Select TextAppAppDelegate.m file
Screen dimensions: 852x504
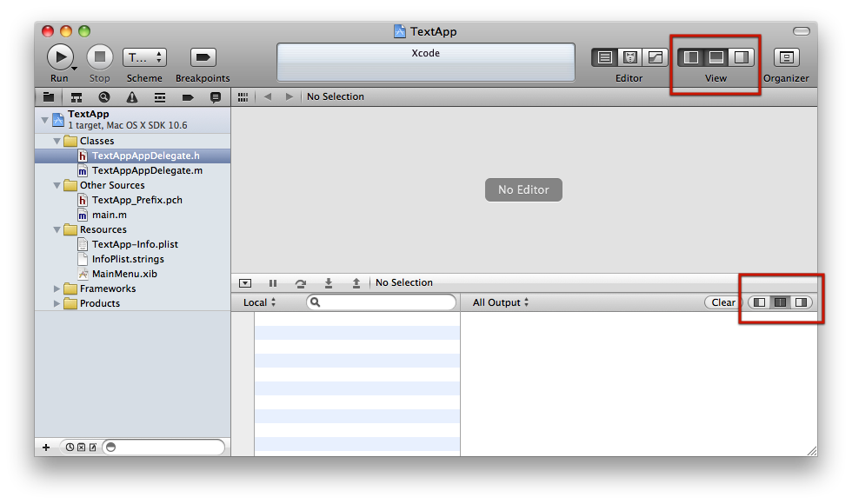pyautogui.click(x=132, y=170)
